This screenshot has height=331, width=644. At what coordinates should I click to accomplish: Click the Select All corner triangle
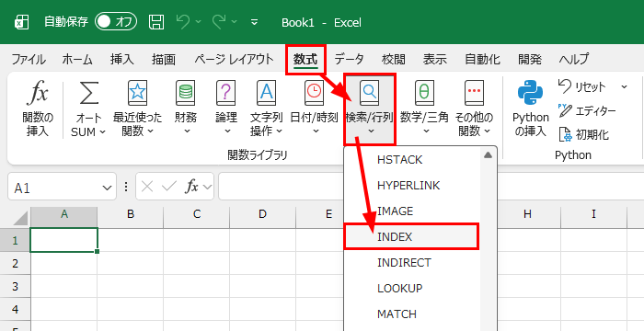20,218
